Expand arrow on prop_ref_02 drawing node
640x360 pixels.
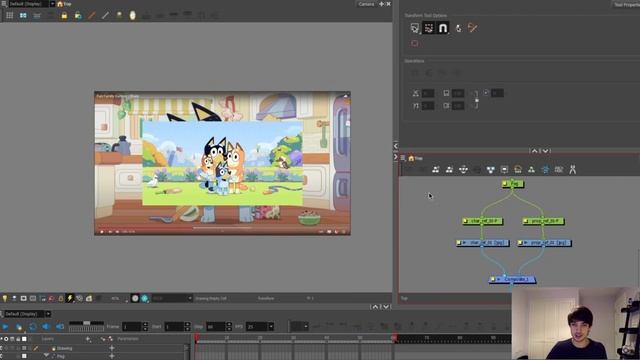[526, 242]
